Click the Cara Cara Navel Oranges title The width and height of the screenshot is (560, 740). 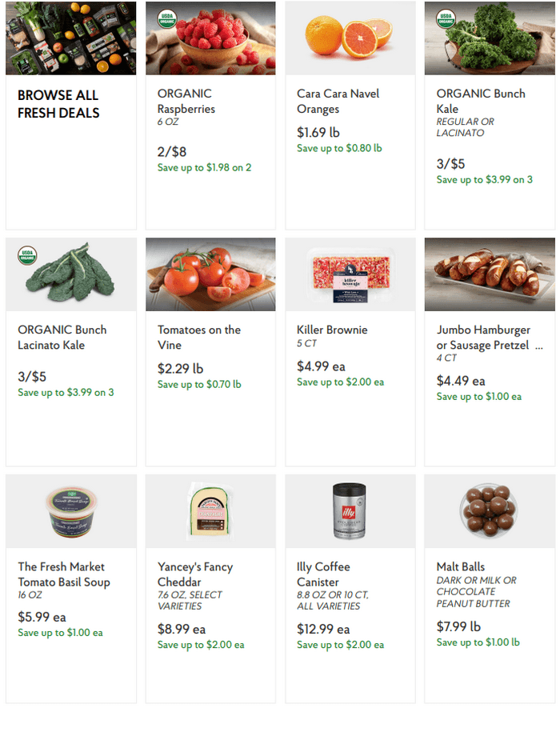pyautogui.click(x=338, y=101)
